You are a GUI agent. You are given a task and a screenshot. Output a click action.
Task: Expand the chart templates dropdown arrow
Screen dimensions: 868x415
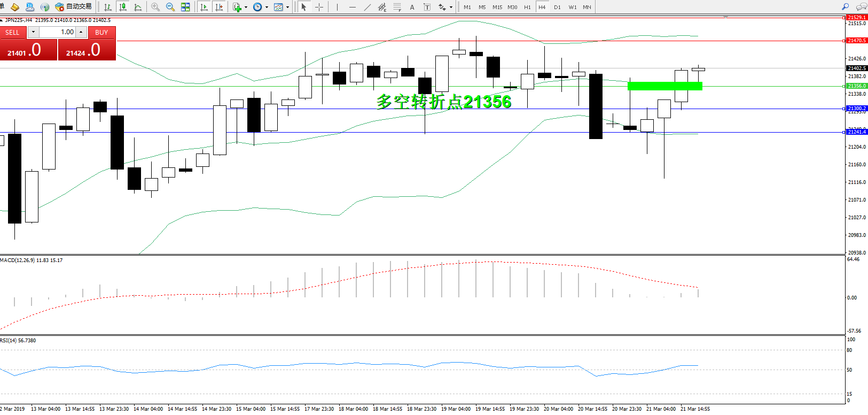(288, 7)
